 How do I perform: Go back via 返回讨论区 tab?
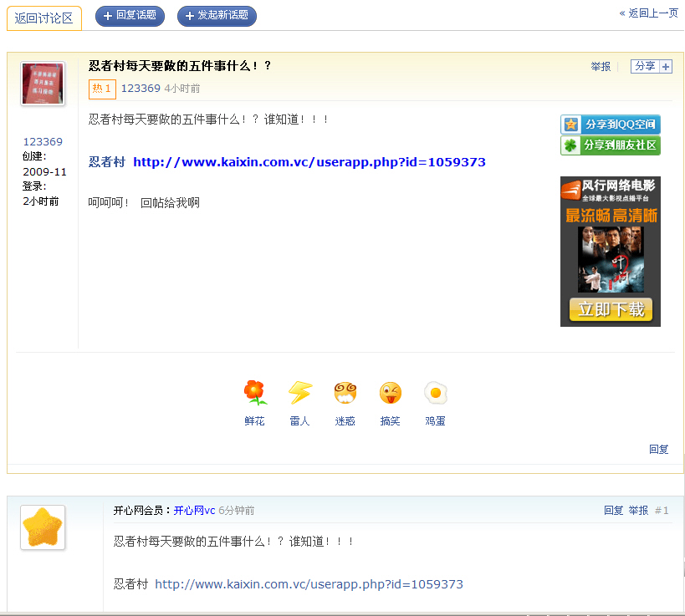pyautogui.click(x=44, y=18)
